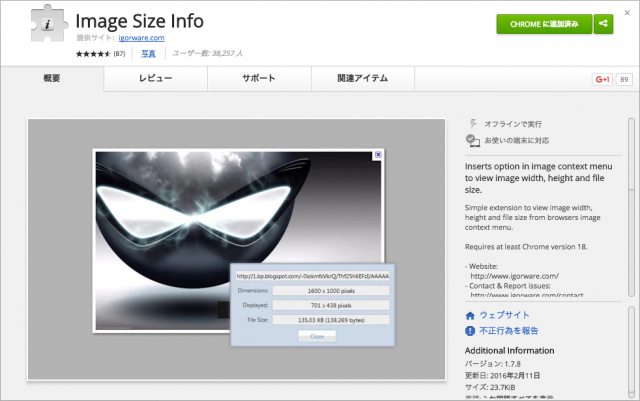Click the +1 count bubble showing 89

coord(624,79)
